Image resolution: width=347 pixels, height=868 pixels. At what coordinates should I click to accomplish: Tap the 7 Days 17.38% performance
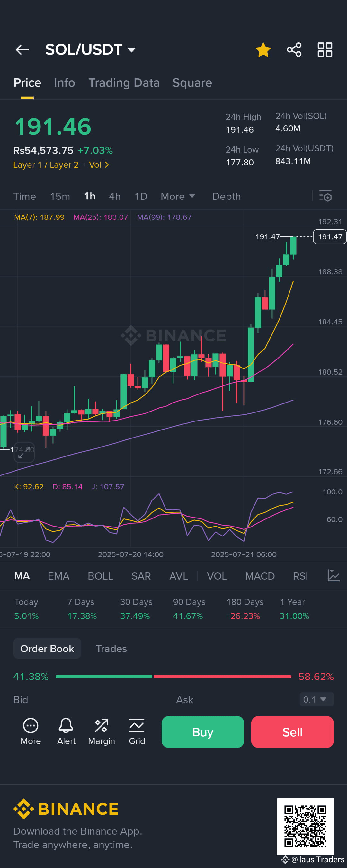[82, 609]
